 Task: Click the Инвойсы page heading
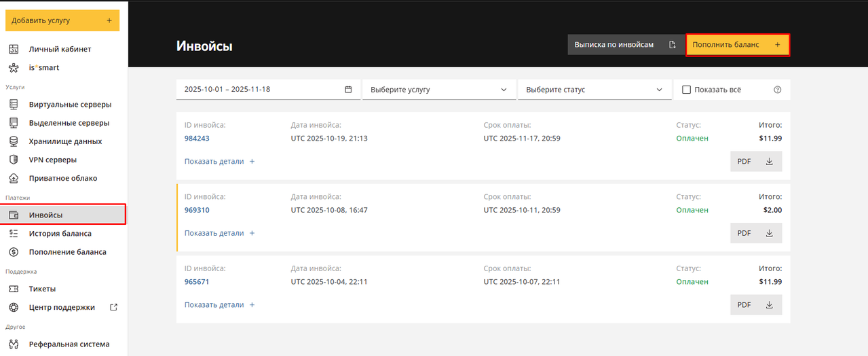point(204,46)
